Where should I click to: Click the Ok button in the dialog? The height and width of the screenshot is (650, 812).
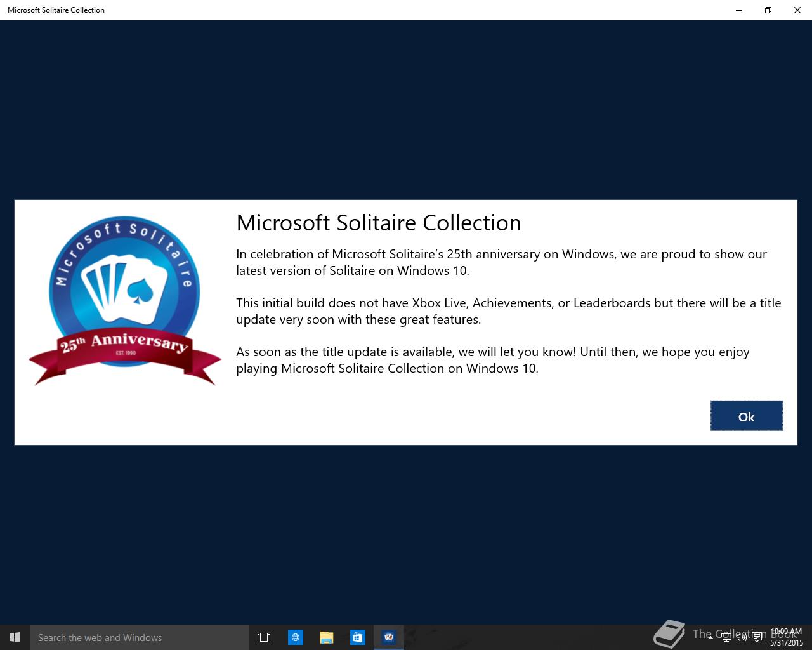point(747,416)
